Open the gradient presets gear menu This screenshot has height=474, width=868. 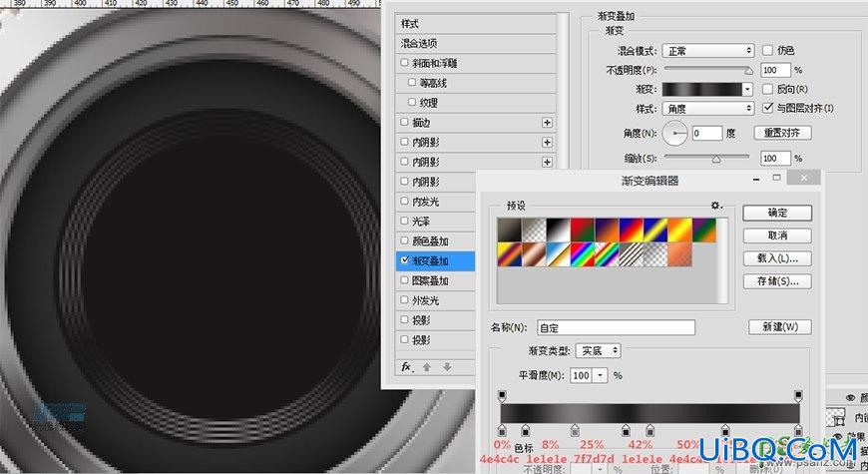point(716,206)
